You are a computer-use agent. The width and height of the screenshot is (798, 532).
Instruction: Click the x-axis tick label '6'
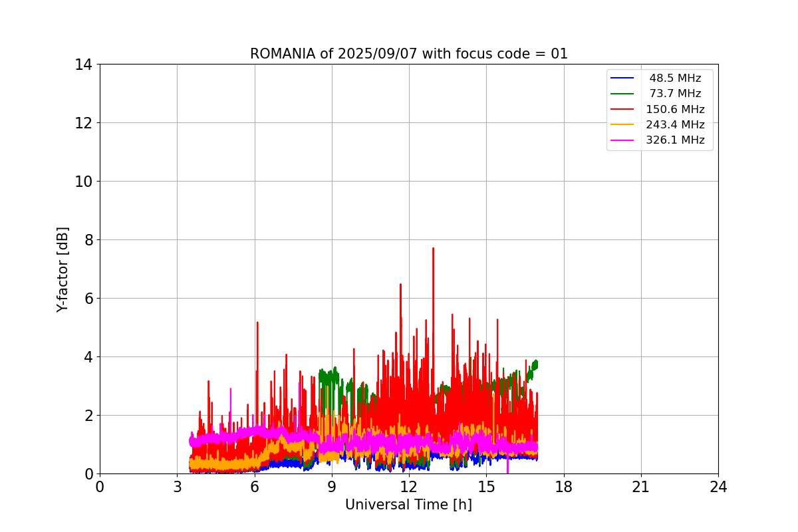pyautogui.click(x=254, y=487)
